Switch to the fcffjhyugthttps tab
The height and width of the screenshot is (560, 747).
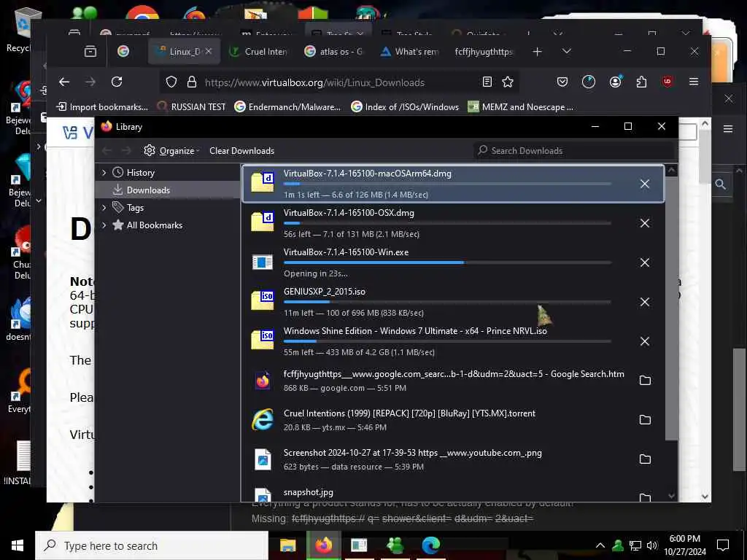pyautogui.click(x=484, y=52)
